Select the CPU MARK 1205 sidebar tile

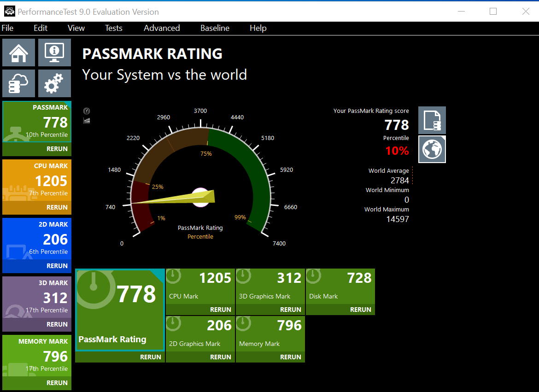37,180
